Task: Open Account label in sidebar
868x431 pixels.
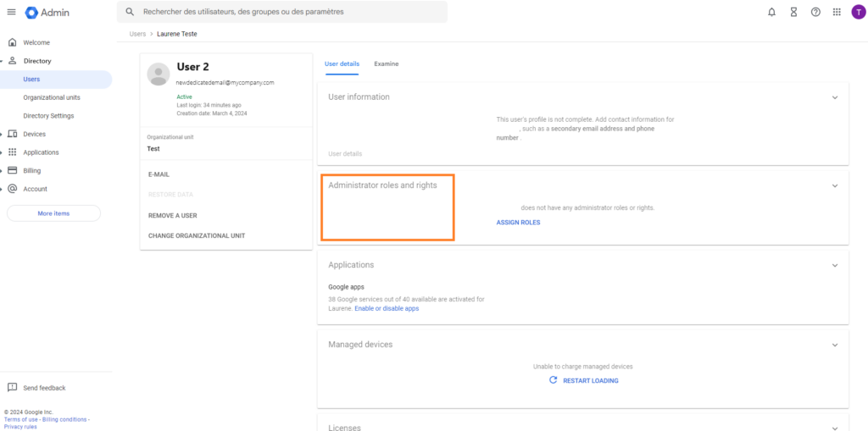Action: click(35, 189)
